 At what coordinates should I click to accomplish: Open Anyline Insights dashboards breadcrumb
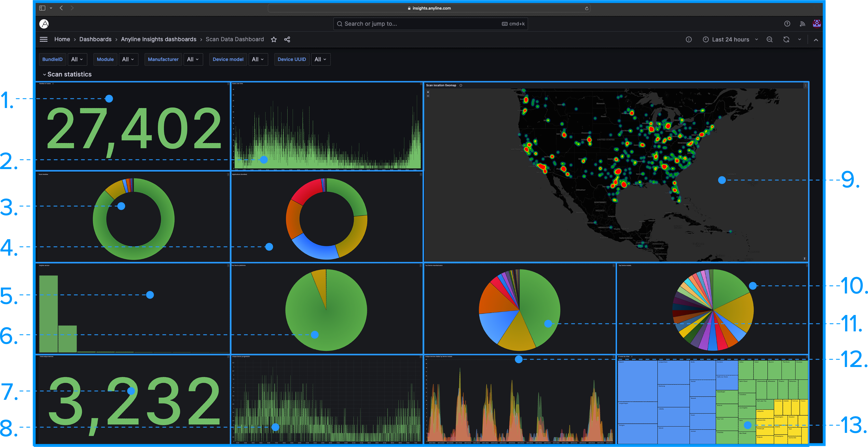point(158,39)
